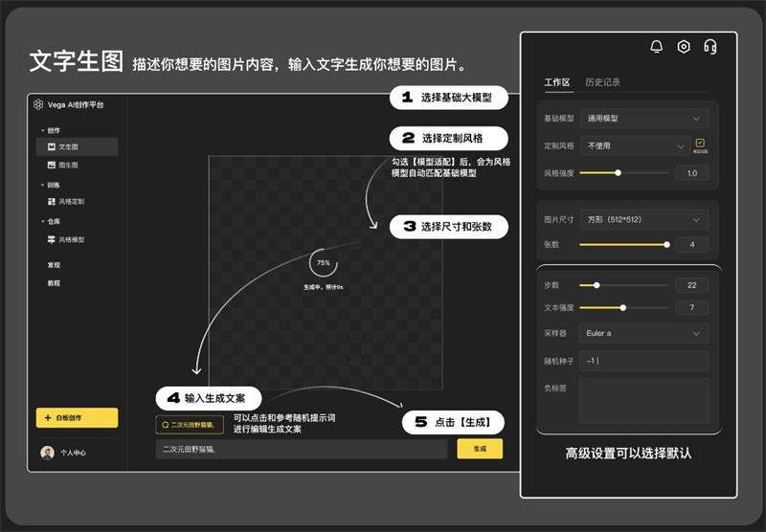This screenshot has height=532, width=766.
Task: Click the user avatar next to 个人中心
Action: pyautogui.click(x=47, y=453)
